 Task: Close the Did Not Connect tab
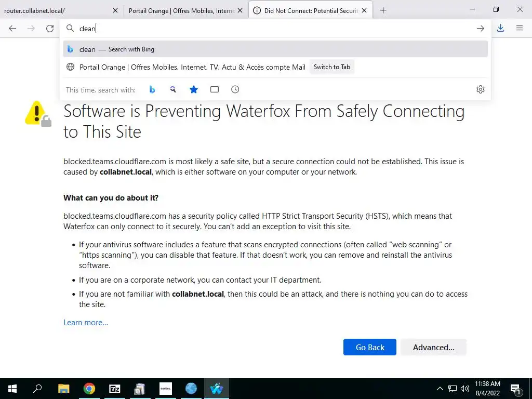(364, 10)
